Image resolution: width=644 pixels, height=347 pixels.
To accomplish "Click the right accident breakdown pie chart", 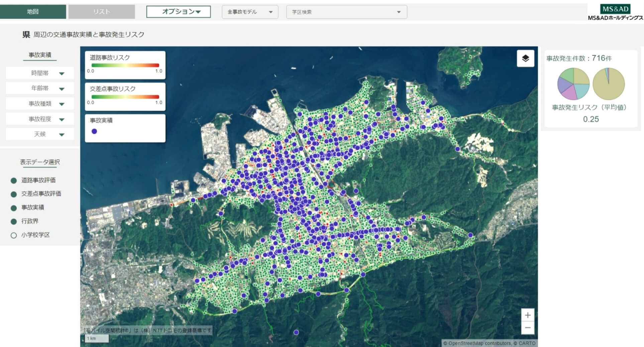I will pyautogui.click(x=609, y=84).
